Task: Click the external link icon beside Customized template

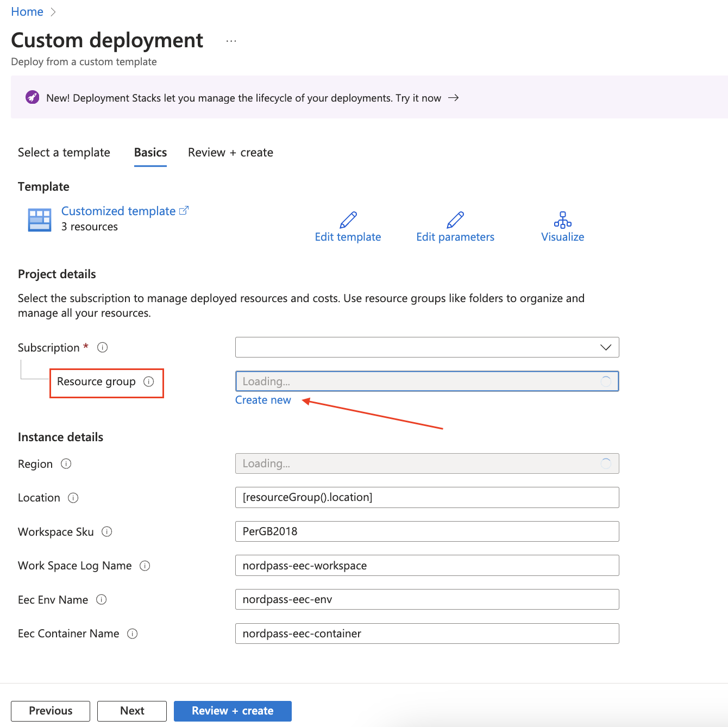Action: pyautogui.click(x=184, y=210)
